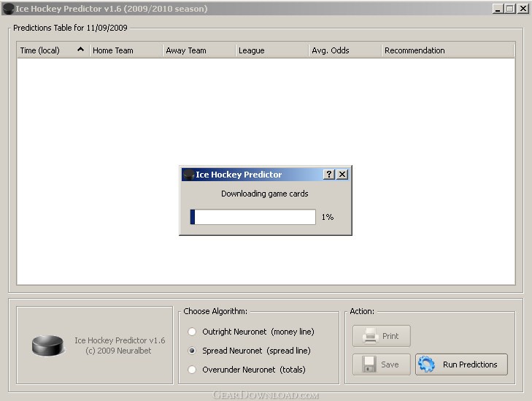Click the Recommendation column header
The image size is (532, 401).
coord(447,50)
